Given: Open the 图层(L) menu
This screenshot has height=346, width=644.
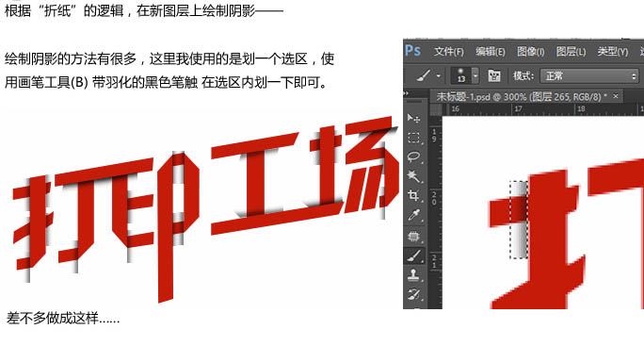Looking at the screenshot, I should click(571, 52).
